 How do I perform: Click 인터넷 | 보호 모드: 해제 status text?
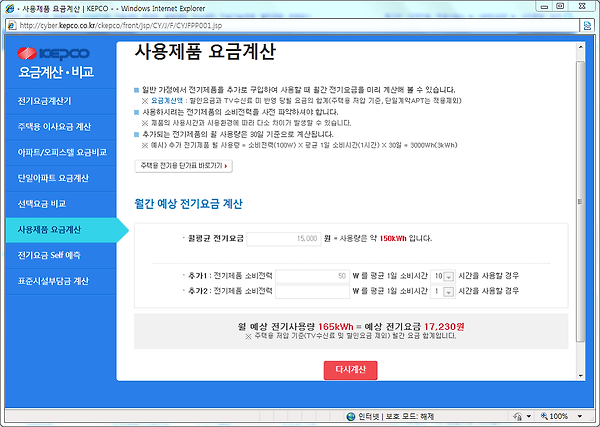coord(396,417)
